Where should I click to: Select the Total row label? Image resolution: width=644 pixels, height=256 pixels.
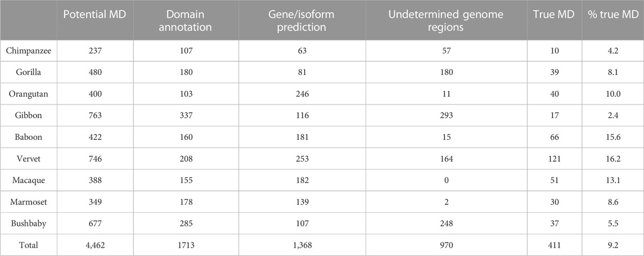coord(16,245)
